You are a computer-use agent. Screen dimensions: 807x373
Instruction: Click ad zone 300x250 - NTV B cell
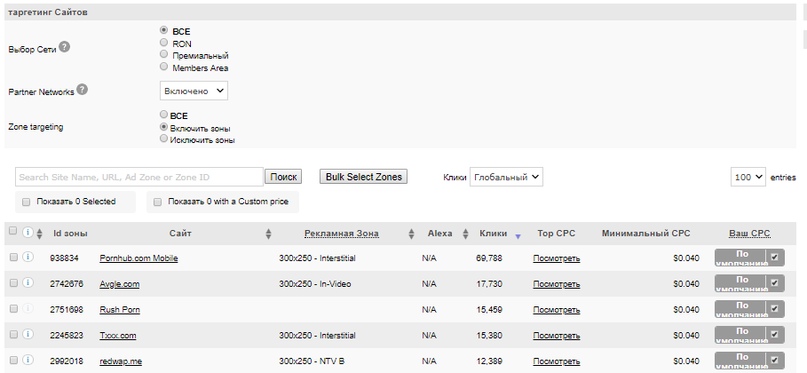[312, 361]
